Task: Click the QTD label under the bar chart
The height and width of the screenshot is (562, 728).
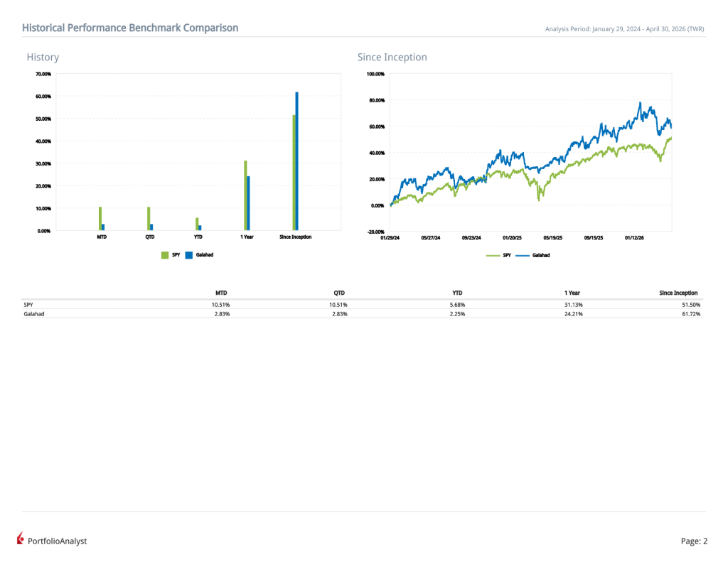Action: [x=149, y=237]
